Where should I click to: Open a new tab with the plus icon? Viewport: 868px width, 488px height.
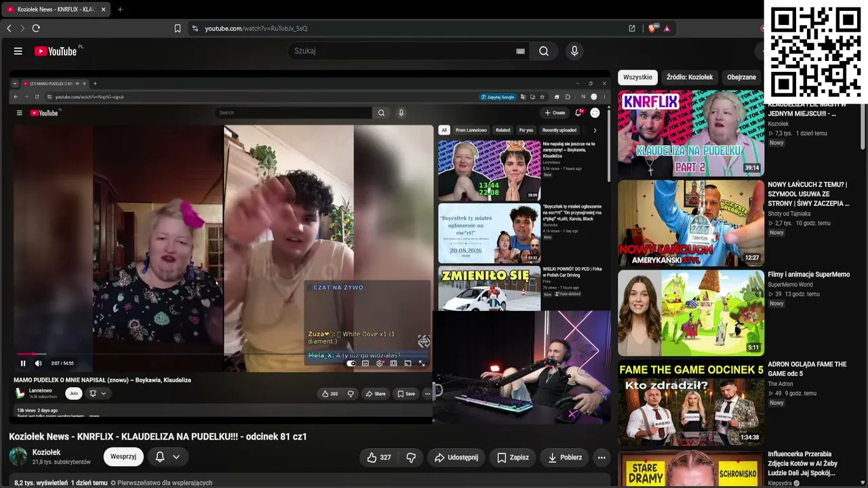(120, 9)
